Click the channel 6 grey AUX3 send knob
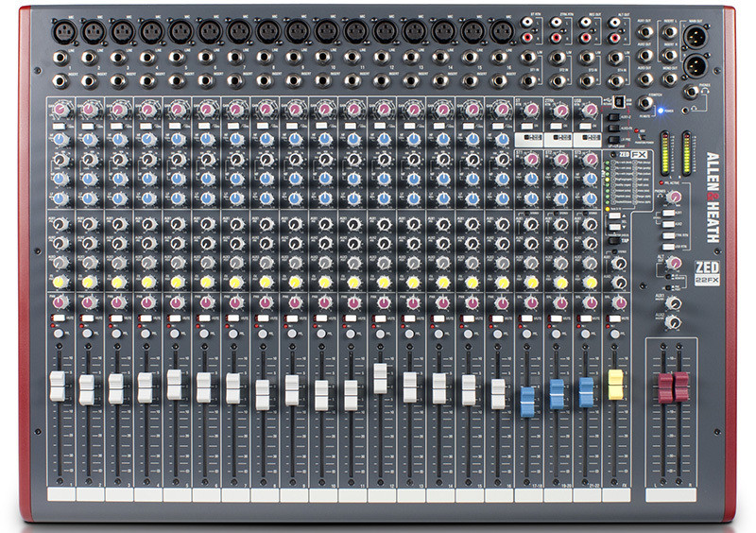The height and width of the screenshot is (533, 756). 207,263
